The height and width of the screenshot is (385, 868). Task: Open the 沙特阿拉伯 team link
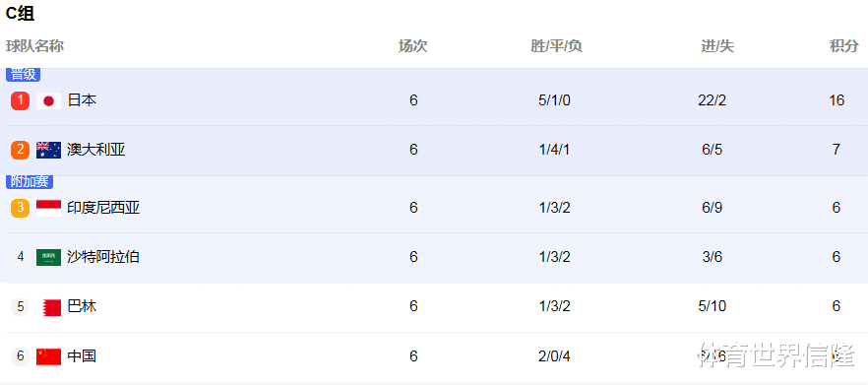pyautogui.click(x=103, y=256)
